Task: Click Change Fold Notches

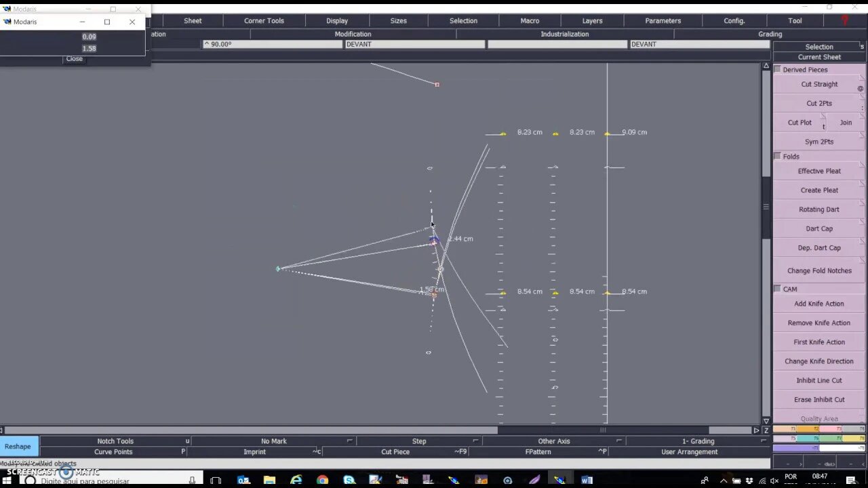Action: click(819, 270)
